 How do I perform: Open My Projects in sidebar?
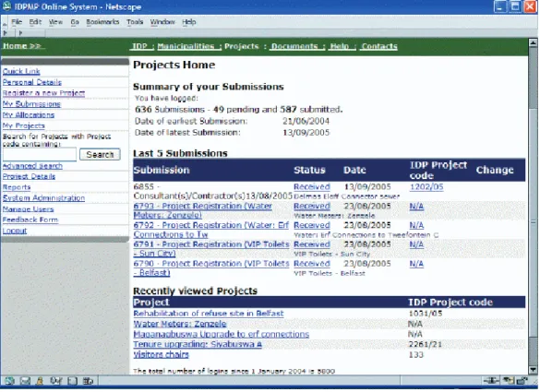pyautogui.click(x=24, y=125)
